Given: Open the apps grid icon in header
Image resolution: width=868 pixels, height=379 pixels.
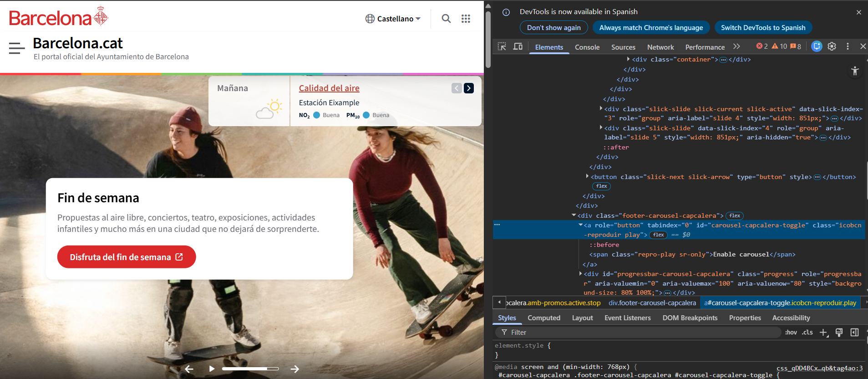Looking at the screenshot, I should click(x=466, y=19).
